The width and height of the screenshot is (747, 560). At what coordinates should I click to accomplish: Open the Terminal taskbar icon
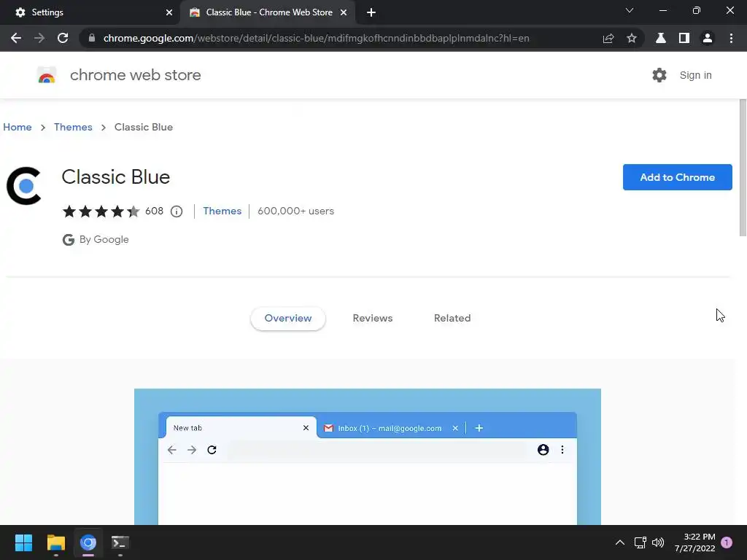click(120, 542)
